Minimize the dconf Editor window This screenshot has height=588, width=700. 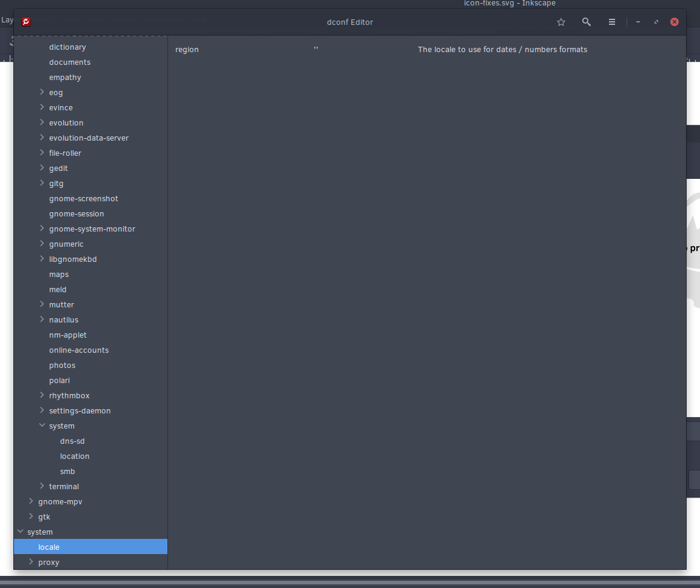[638, 22]
